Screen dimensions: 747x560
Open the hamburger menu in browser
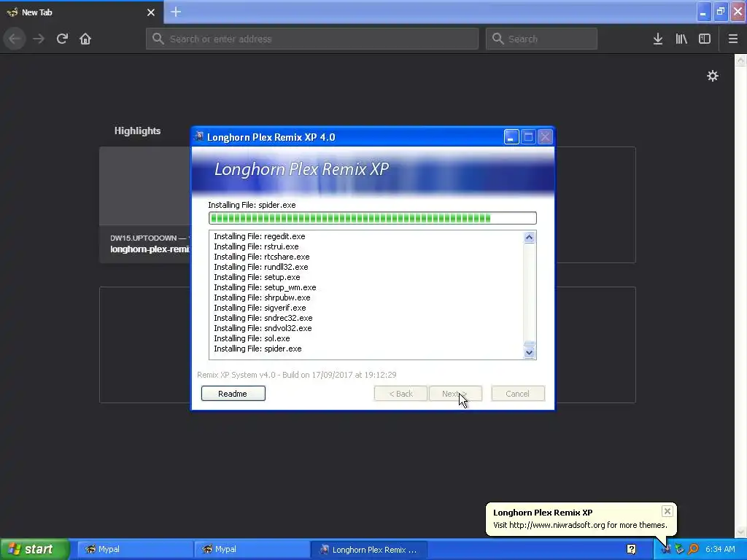[x=732, y=39]
